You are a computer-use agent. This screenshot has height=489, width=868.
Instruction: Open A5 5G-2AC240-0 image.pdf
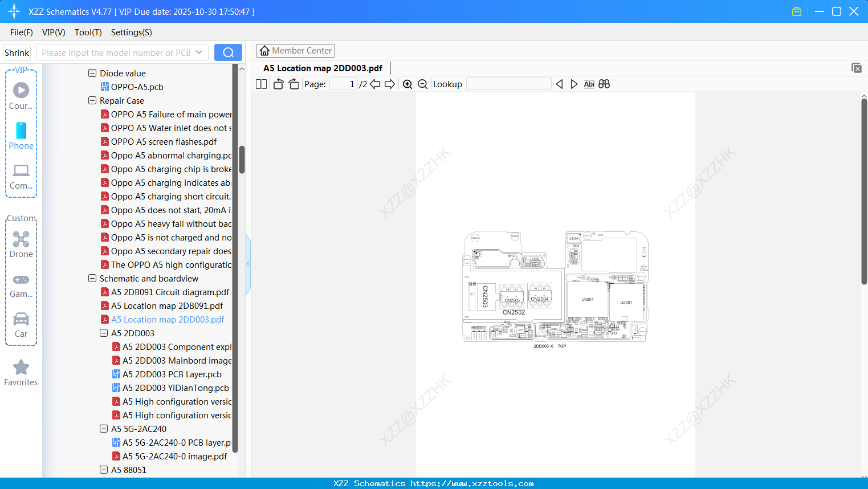coord(175,457)
